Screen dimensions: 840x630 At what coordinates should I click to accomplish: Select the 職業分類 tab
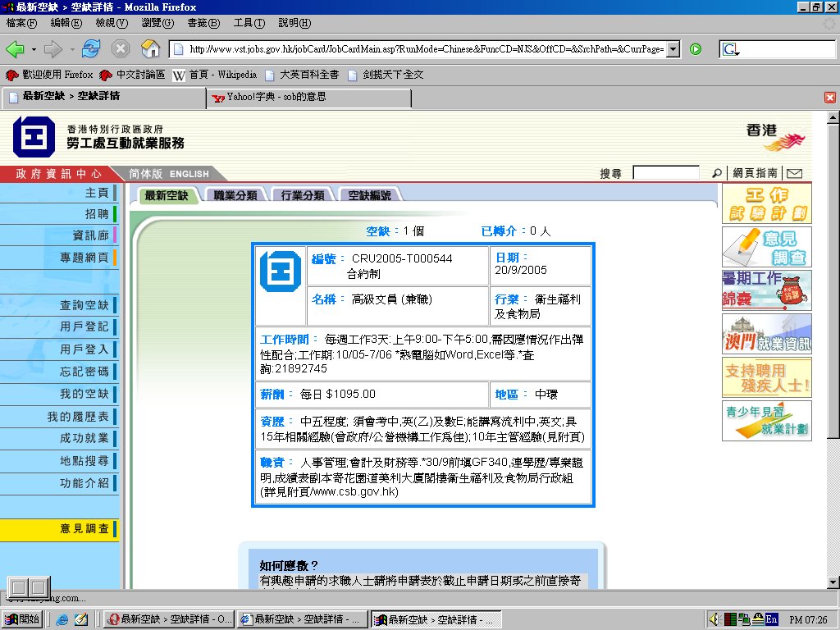coord(235,195)
